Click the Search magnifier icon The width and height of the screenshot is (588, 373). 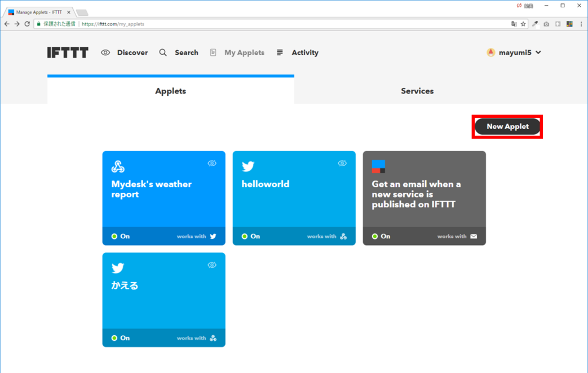(x=163, y=52)
